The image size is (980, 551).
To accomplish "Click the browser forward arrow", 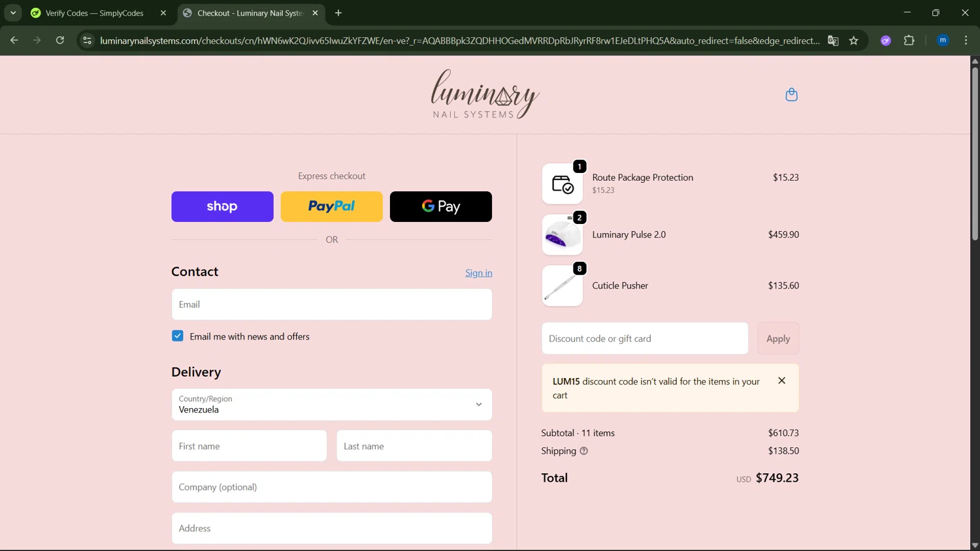I will click(x=37, y=40).
